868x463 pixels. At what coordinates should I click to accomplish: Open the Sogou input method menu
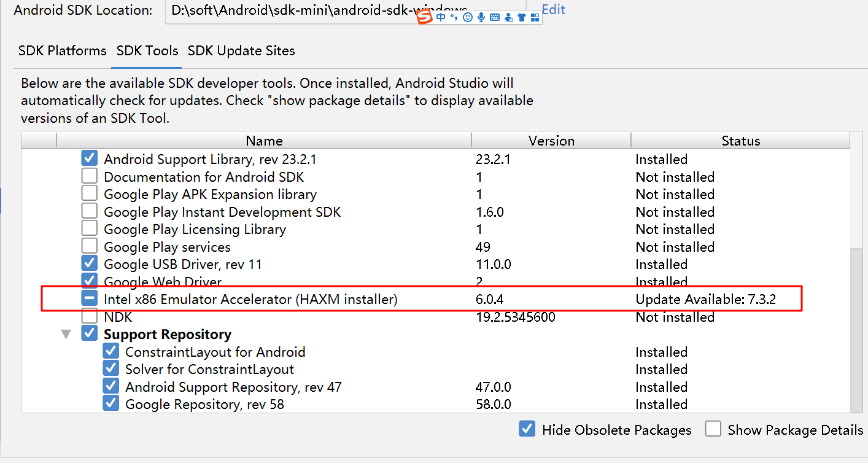[x=424, y=17]
